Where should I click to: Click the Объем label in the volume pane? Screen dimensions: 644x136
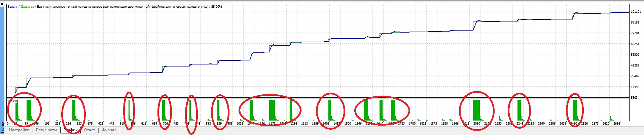point(12,101)
